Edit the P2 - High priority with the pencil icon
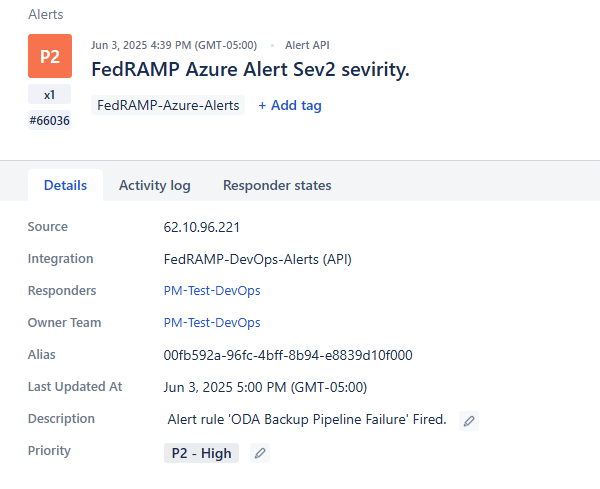 260,453
